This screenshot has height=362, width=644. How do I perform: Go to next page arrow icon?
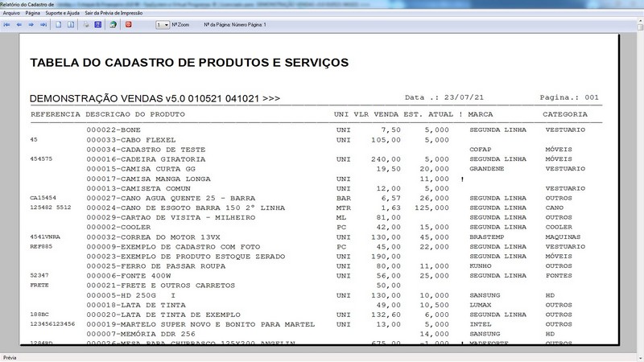click(31, 25)
